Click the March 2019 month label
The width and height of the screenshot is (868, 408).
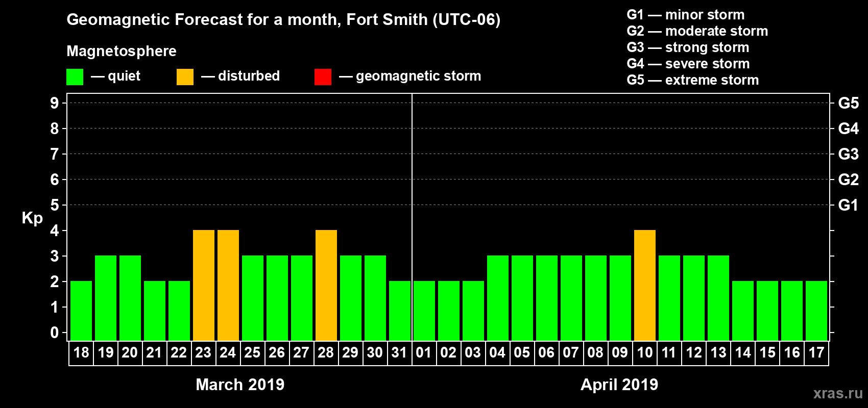coord(240,385)
